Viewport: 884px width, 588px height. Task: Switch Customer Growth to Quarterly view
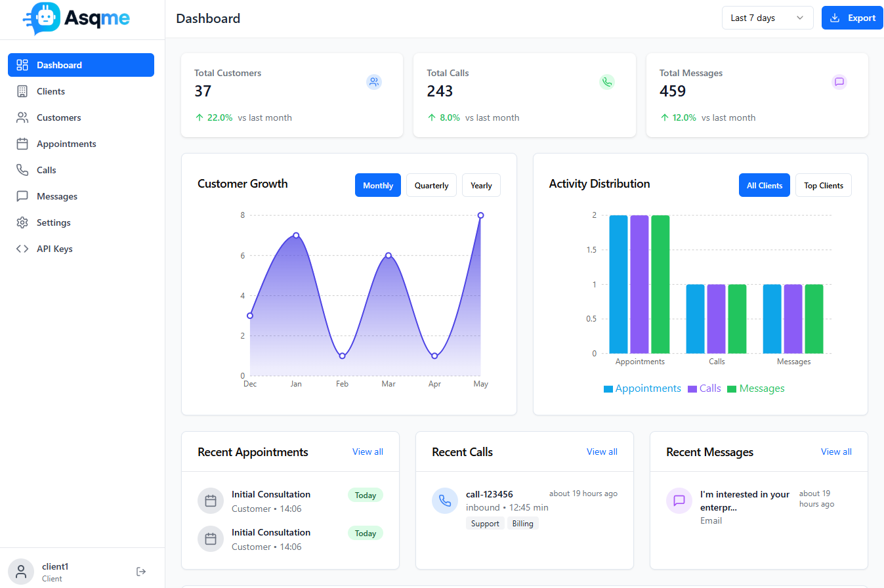431,186
